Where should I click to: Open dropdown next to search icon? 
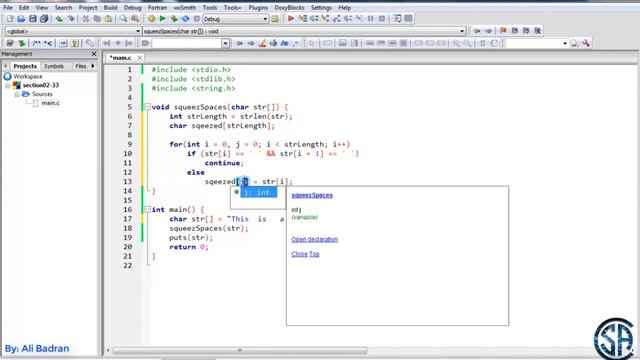tap(565, 43)
